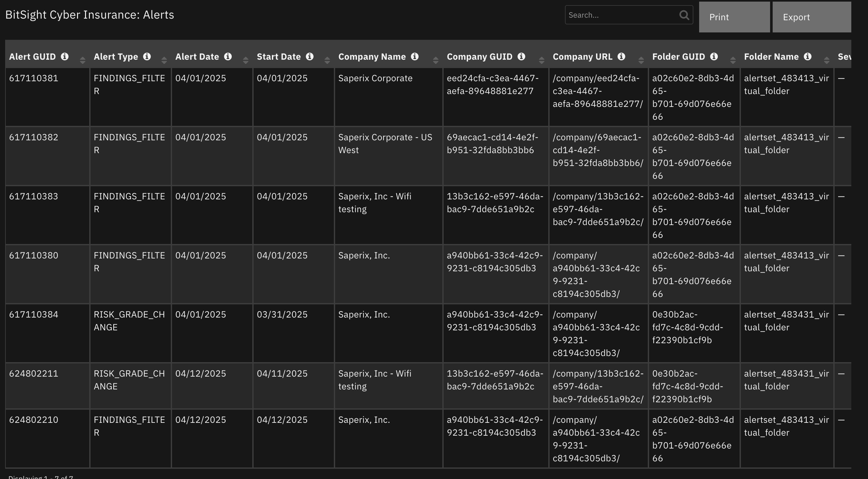Screen dimensions: 868x479
Task: Sort table by Alert GUID arrows
Action: (82, 60)
